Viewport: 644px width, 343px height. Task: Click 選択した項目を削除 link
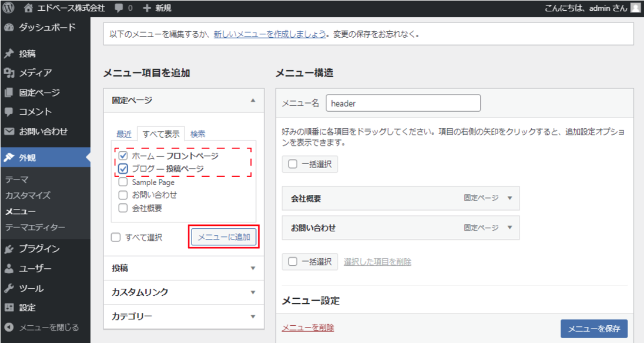coord(377,262)
